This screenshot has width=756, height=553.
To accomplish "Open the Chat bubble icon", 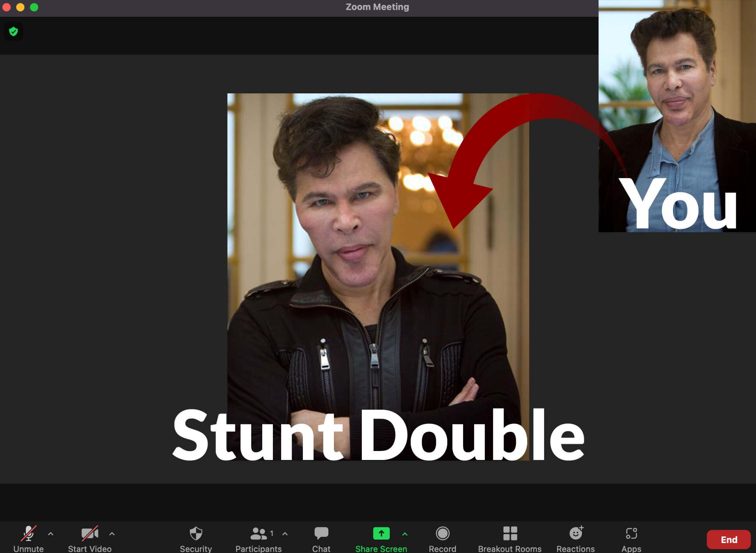I will [x=321, y=534].
